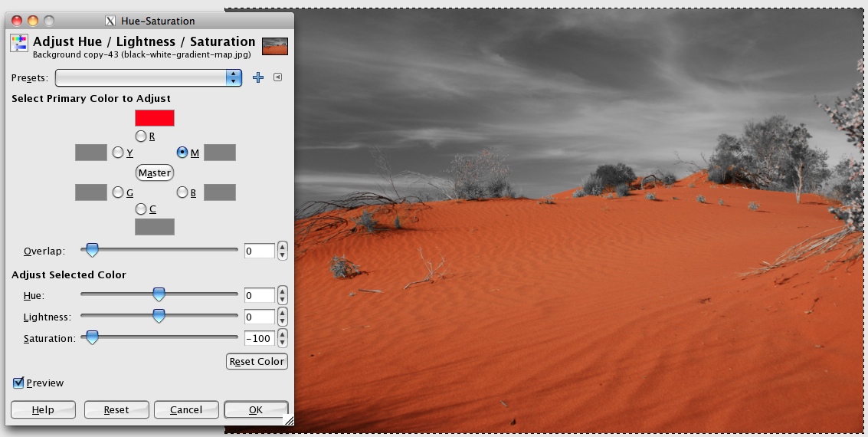Select the G (green) radio button

[x=118, y=192]
